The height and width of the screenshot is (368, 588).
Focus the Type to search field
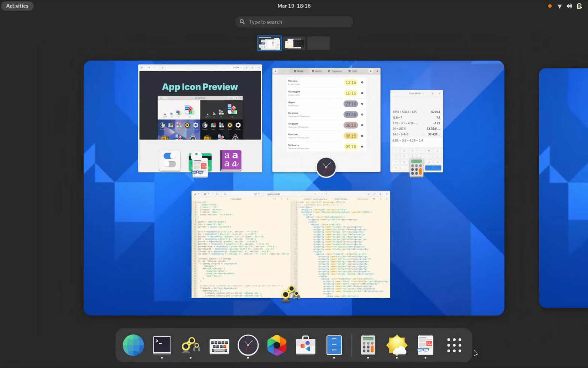point(294,22)
